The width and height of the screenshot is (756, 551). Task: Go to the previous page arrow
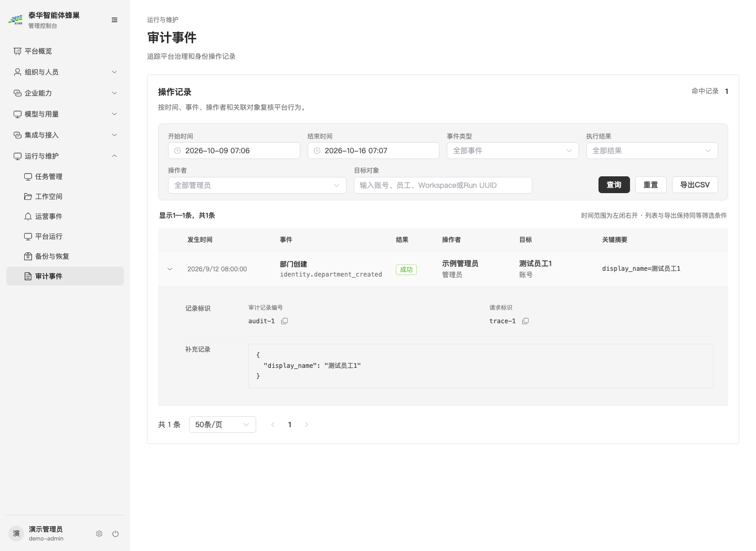pos(273,425)
